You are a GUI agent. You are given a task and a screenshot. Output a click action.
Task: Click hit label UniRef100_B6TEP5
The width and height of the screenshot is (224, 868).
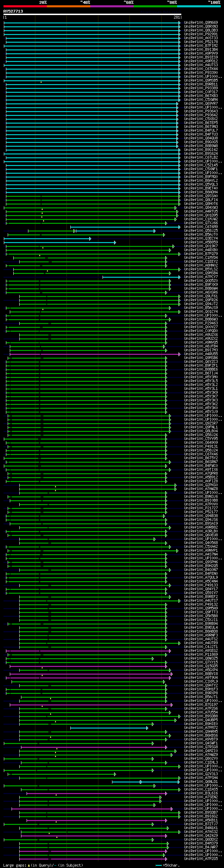pyautogui.click(x=201, y=123)
